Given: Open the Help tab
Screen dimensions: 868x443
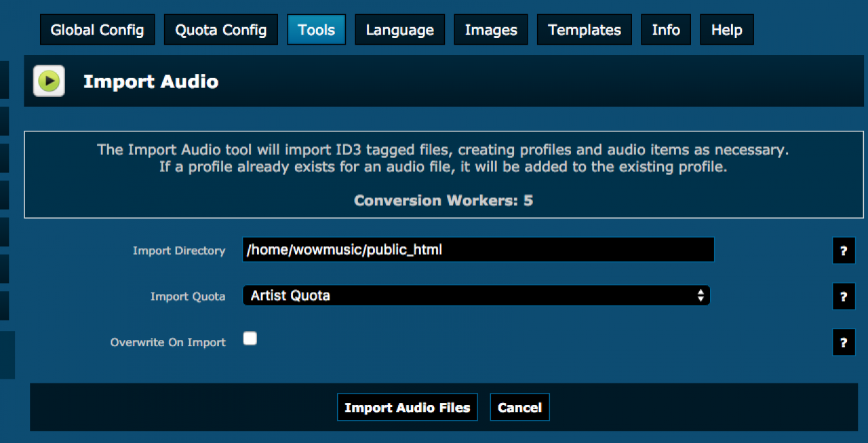Looking at the screenshot, I should click(x=726, y=30).
